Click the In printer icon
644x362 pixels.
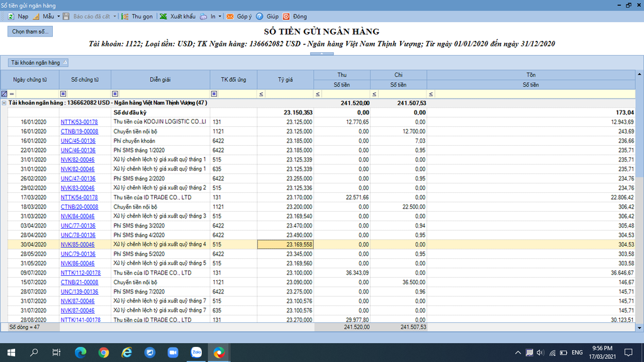click(x=204, y=16)
